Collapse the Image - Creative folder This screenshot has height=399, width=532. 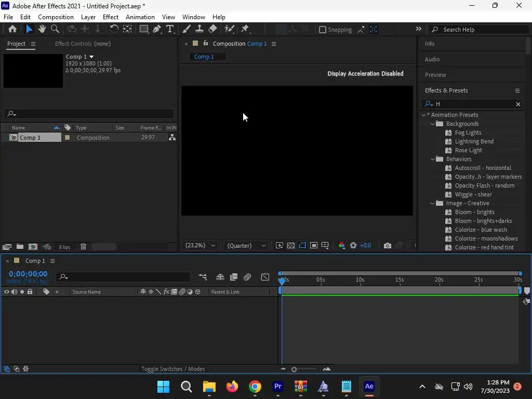pos(433,203)
